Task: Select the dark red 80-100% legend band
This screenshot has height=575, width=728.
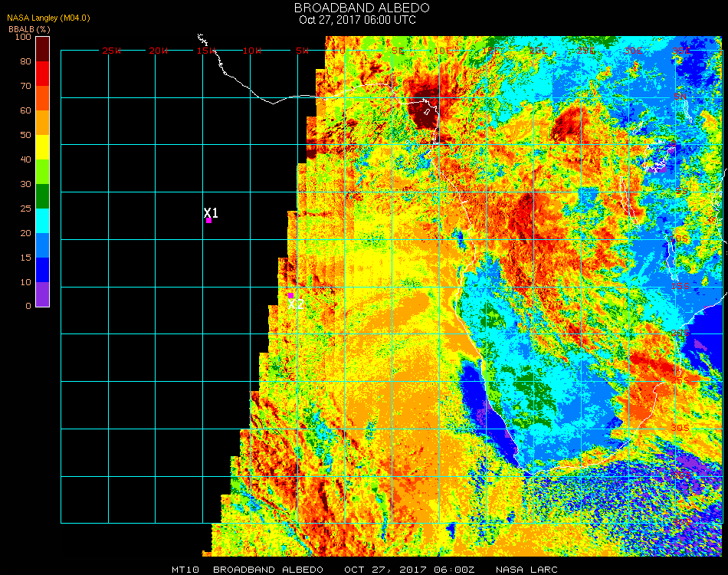Action: [x=43, y=48]
